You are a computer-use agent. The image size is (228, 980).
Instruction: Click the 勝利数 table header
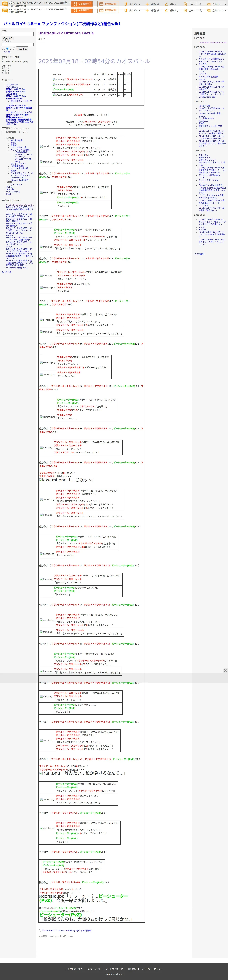click(127, 75)
